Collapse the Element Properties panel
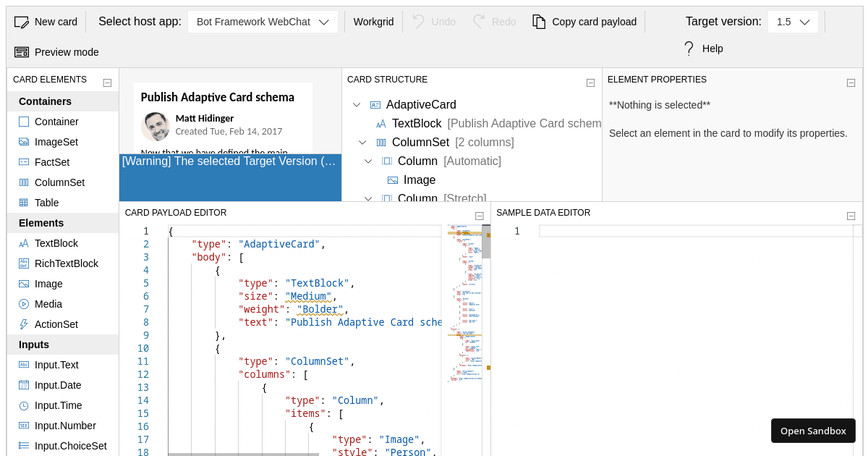Screen dimensions: 868x456 tap(851, 83)
